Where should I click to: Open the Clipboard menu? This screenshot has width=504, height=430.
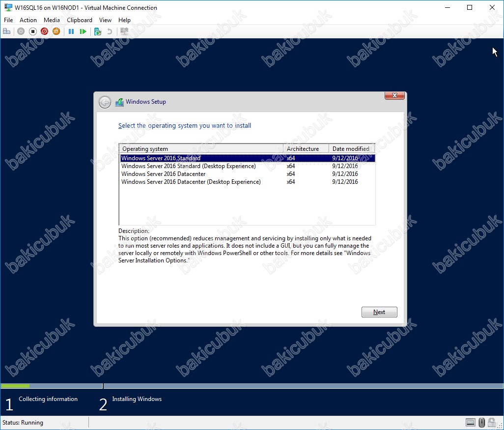point(80,20)
